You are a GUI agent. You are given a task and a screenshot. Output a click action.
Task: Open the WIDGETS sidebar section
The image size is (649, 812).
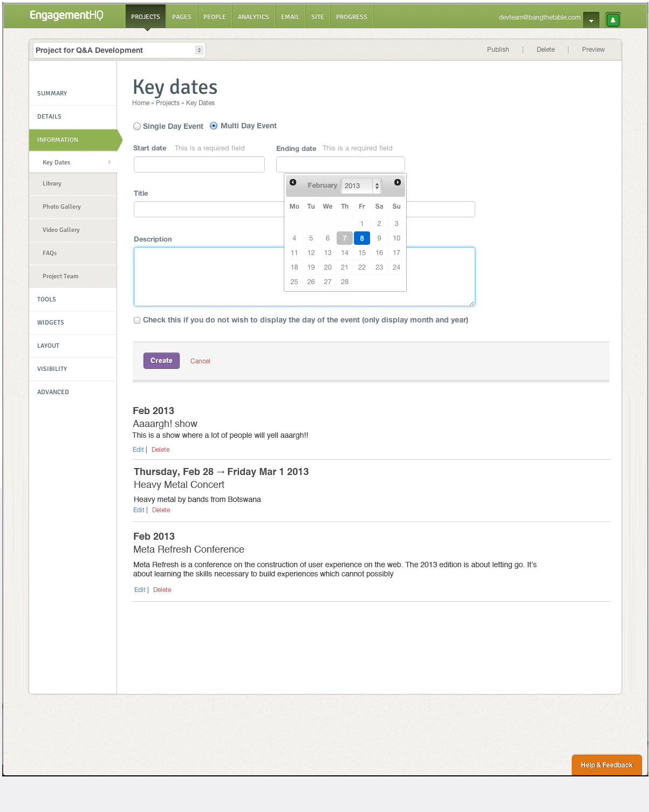point(73,323)
